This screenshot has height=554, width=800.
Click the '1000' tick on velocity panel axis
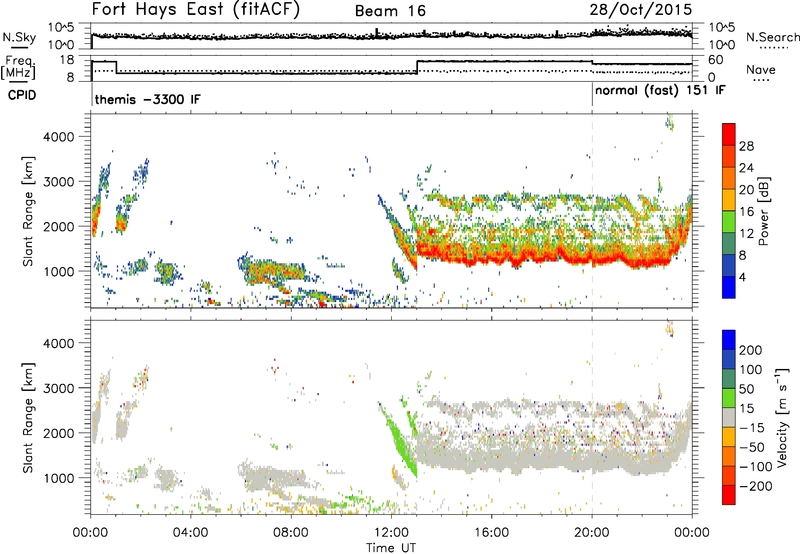pos(59,478)
